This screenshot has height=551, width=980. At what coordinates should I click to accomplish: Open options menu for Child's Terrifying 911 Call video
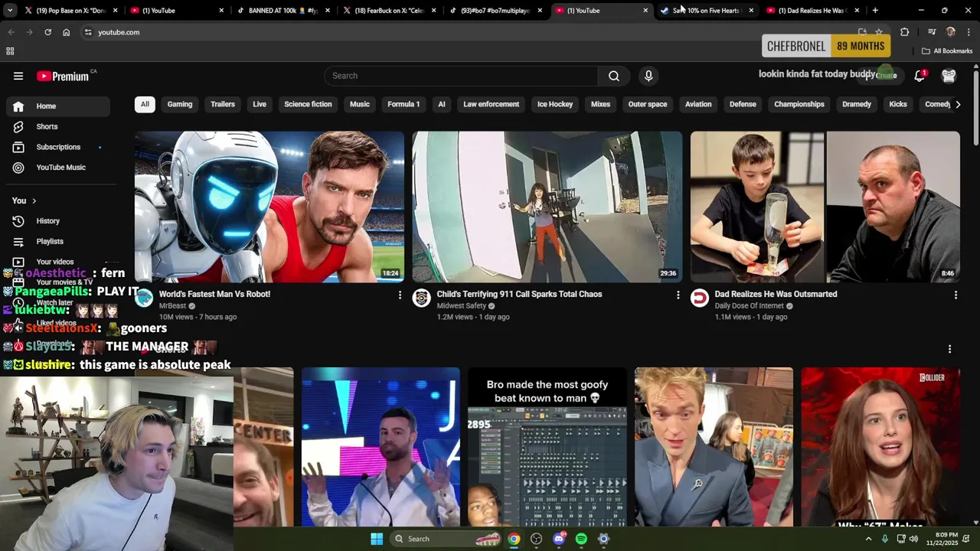pos(678,295)
